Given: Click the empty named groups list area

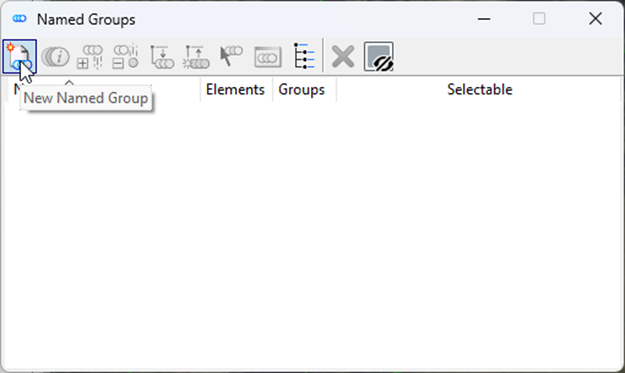Looking at the screenshot, I should tap(312, 235).
